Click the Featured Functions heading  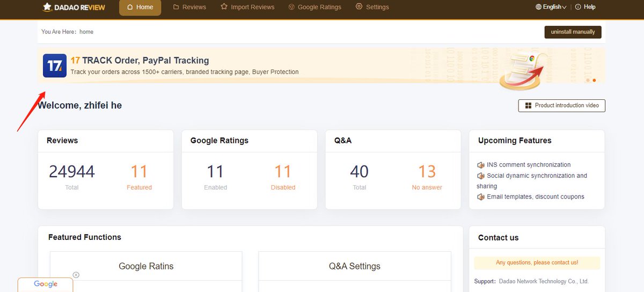(x=85, y=237)
